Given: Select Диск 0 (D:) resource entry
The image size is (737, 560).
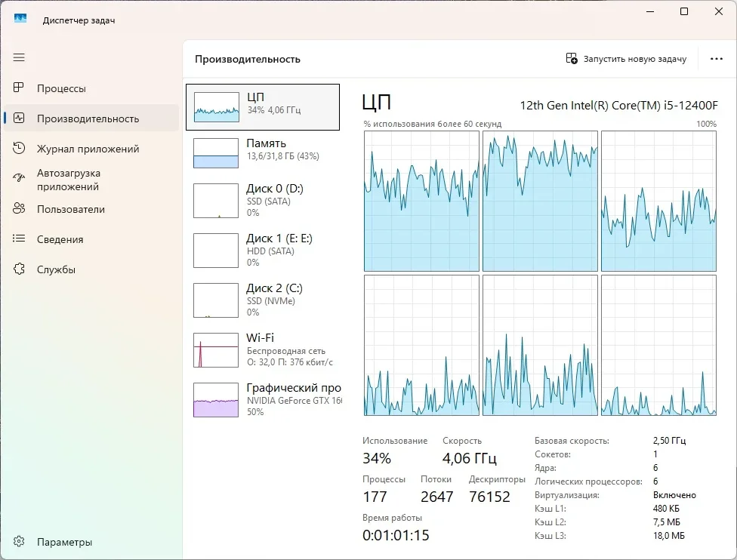Looking at the screenshot, I should point(263,201).
